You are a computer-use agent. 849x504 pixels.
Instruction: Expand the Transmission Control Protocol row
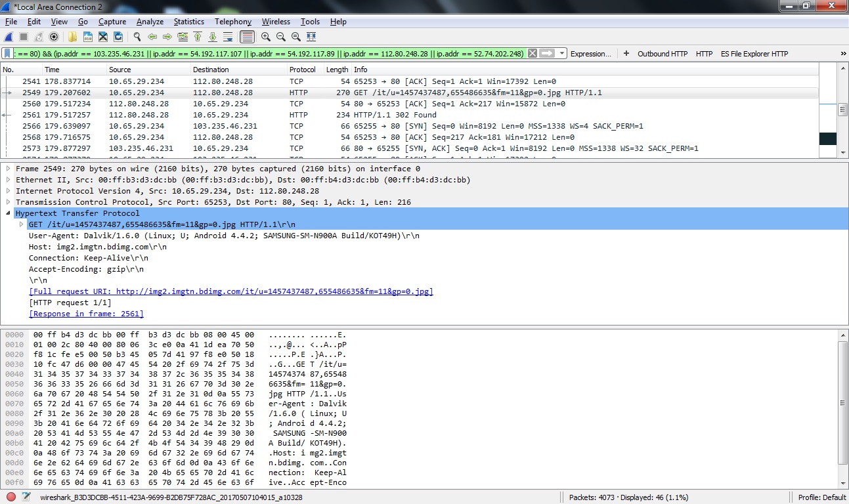pos(9,202)
